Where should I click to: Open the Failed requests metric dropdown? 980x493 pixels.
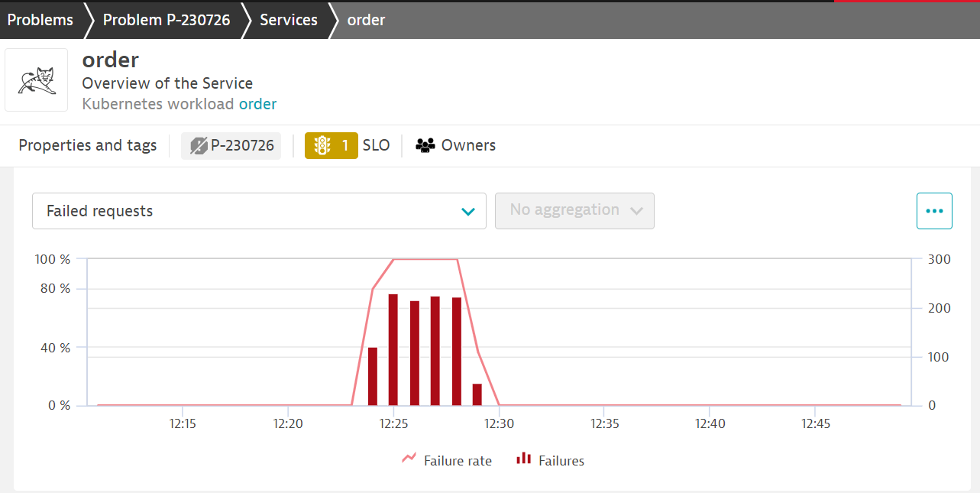coord(258,211)
